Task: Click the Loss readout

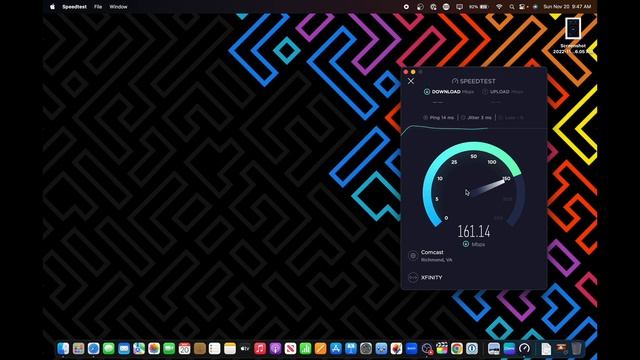Action: (511, 118)
